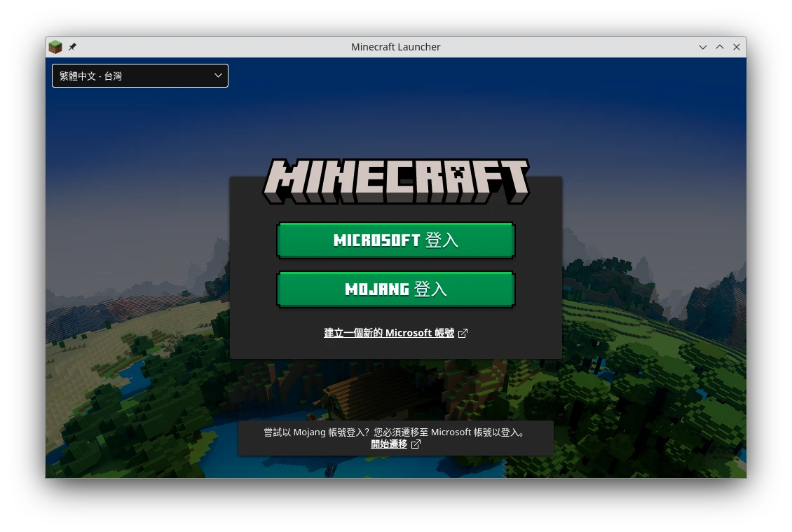Minimize the Minecraft Launcher window
Screen dimensions: 792x532
[702, 47]
